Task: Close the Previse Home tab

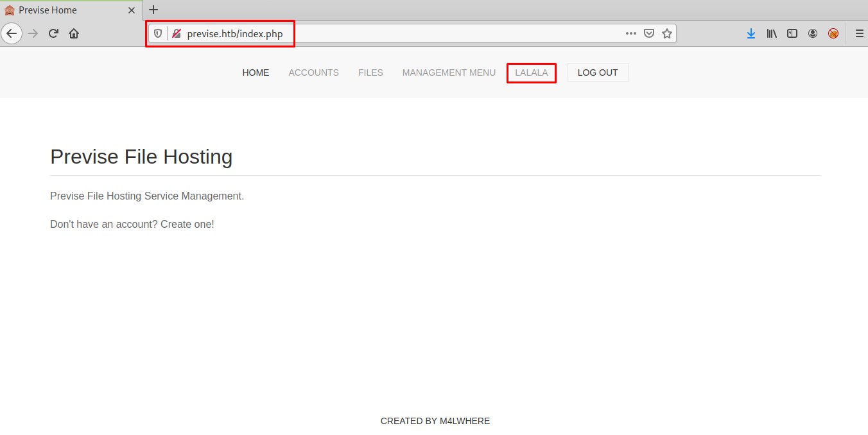Action: click(x=132, y=10)
